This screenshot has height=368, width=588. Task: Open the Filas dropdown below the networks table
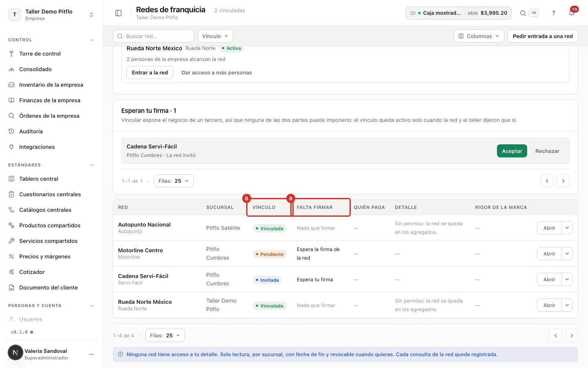click(x=165, y=335)
